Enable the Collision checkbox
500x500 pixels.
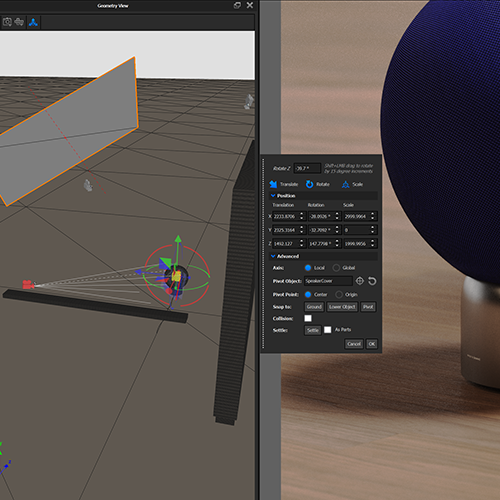click(308, 318)
